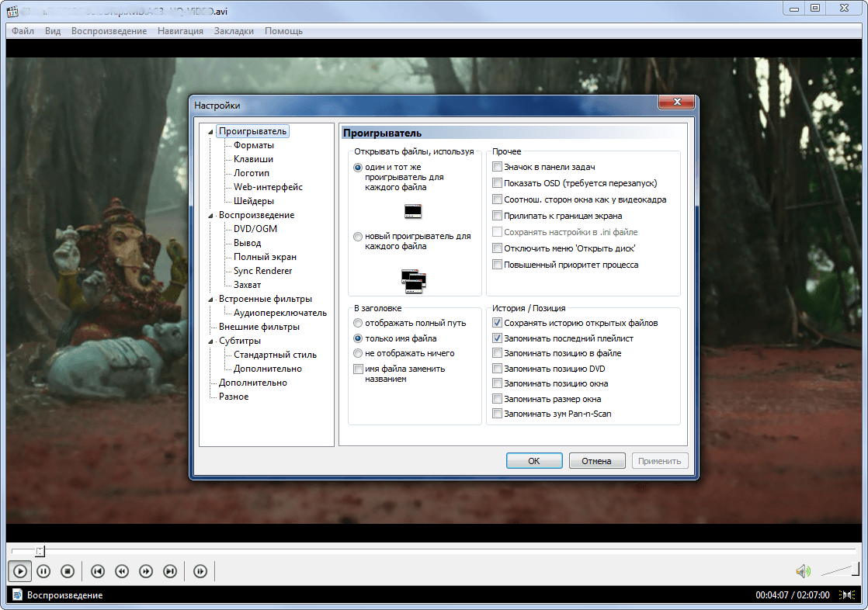The height and width of the screenshot is (610, 868).
Task: Select Аудиопереключатель in tree
Action: tap(279, 313)
